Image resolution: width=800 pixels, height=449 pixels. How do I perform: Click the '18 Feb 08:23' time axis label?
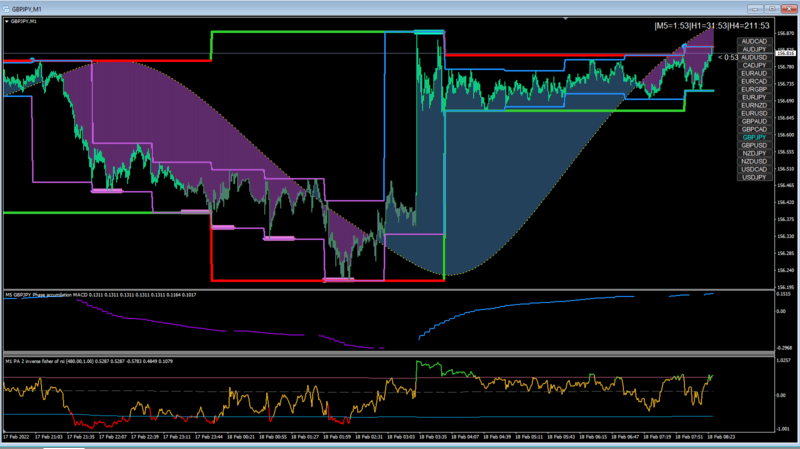pyautogui.click(x=721, y=437)
